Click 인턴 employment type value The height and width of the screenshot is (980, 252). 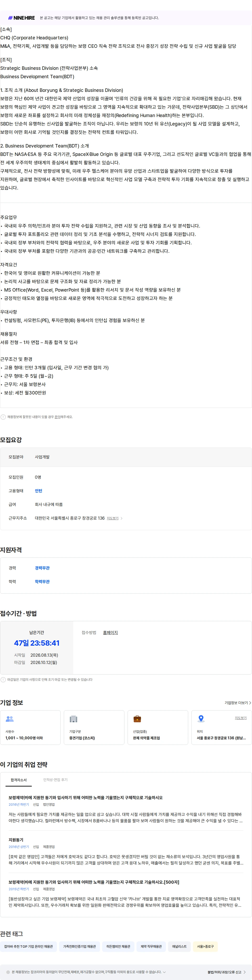coord(38,491)
